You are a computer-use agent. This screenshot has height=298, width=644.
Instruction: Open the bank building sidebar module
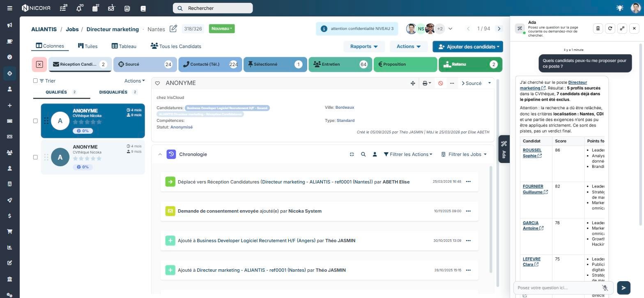9,279
